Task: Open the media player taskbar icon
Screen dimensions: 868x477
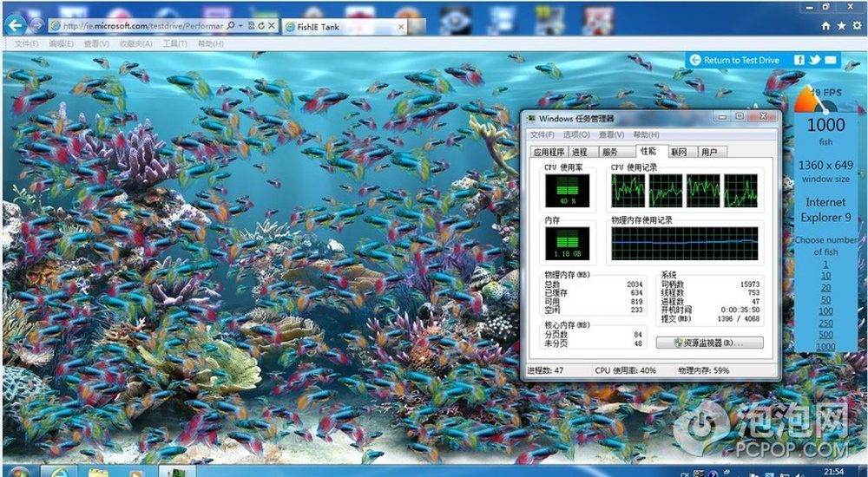Action: point(136,472)
